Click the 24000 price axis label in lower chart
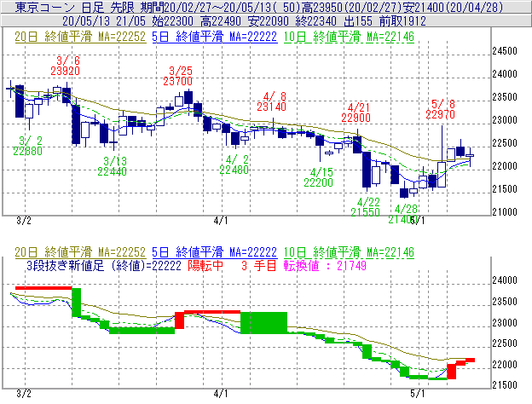This screenshot has height=404, width=532. 505,280
